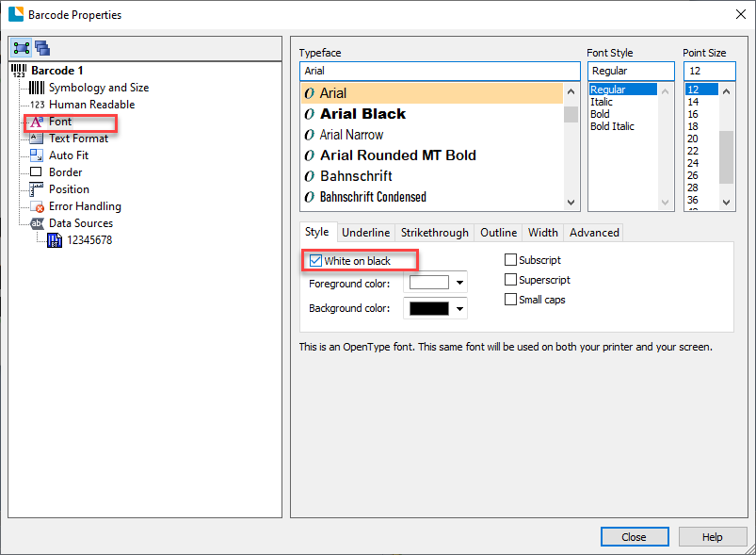Click the stacked layers icon in tree toolbar

coord(42,48)
